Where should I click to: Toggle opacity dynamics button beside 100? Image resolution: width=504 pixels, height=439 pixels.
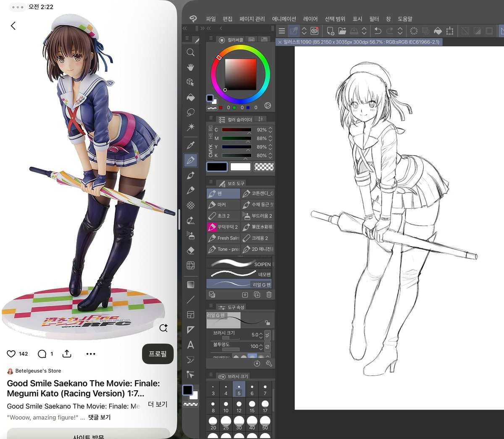(267, 347)
